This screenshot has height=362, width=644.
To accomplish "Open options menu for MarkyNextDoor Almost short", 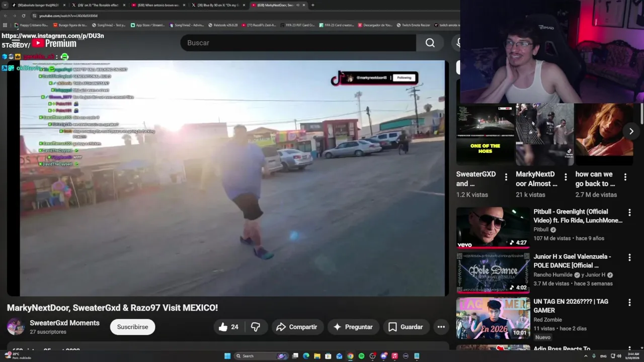I will [566, 177].
